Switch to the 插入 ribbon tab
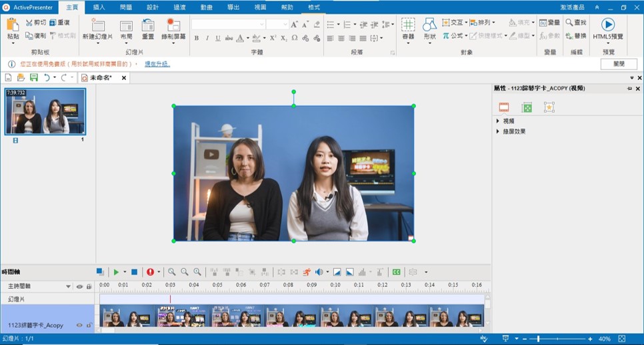This screenshot has width=644, height=345. point(99,7)
